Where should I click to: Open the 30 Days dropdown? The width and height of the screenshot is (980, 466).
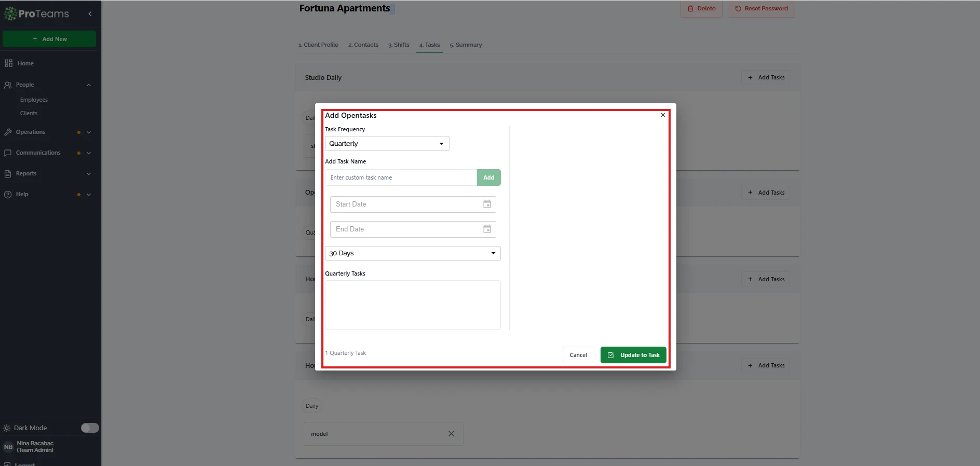[413, 253]
